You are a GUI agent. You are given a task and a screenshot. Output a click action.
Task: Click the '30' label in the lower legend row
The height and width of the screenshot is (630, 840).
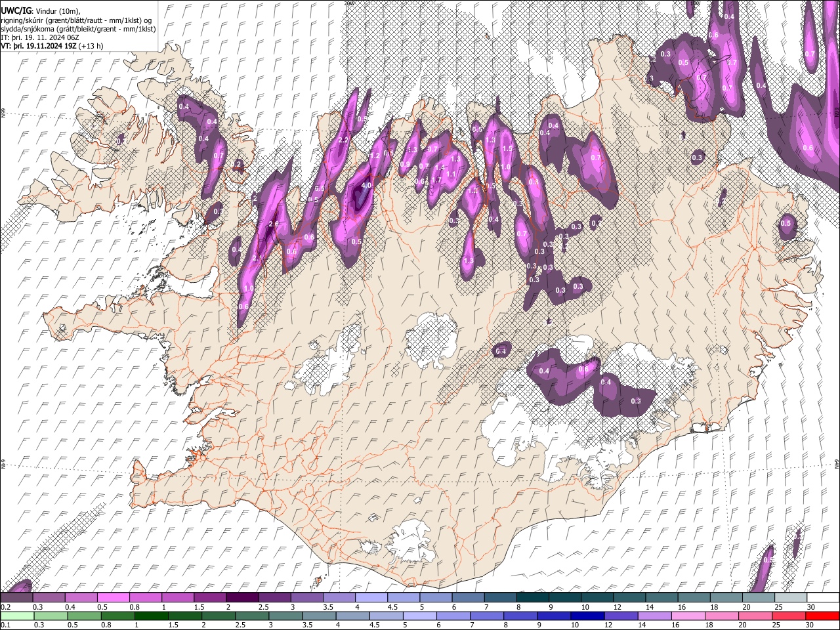[809, 625]
